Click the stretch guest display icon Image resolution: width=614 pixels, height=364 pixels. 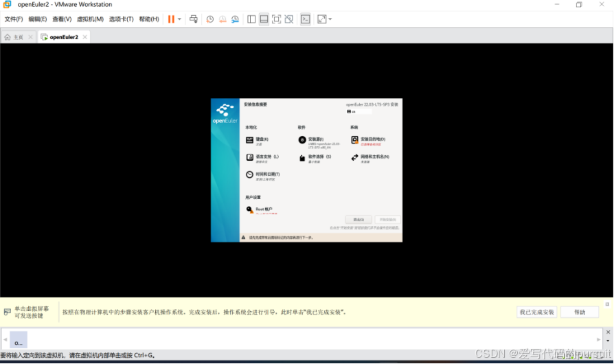click(x=322, y=19)
